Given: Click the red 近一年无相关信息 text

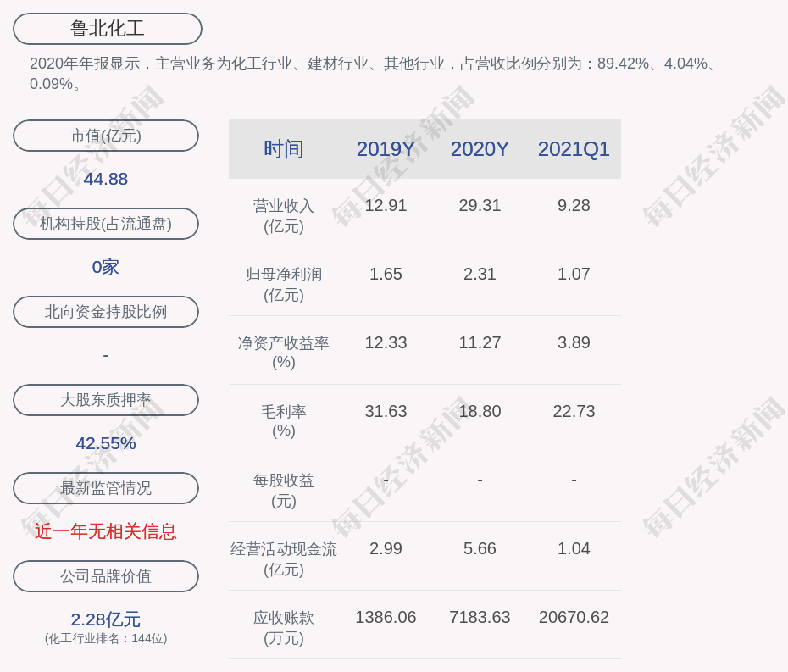Looking at the screenshot, I should tap(106, 531).
